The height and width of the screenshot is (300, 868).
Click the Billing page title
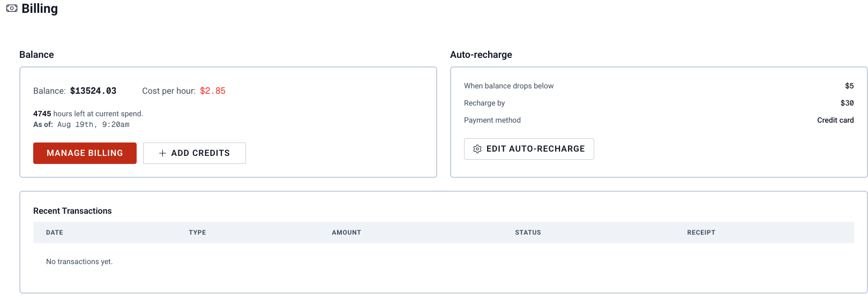point(40,9)
